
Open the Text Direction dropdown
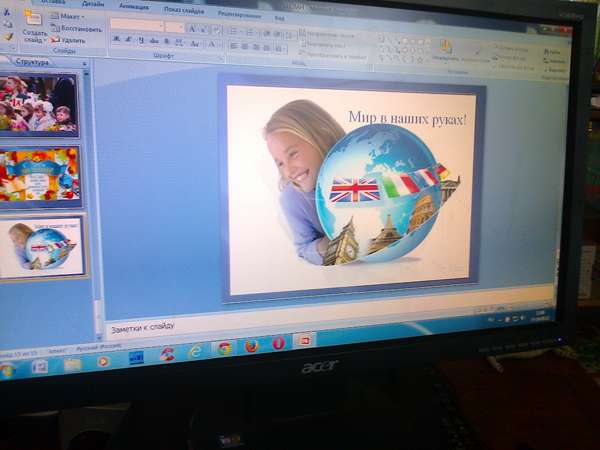click(x=328, y=34)
